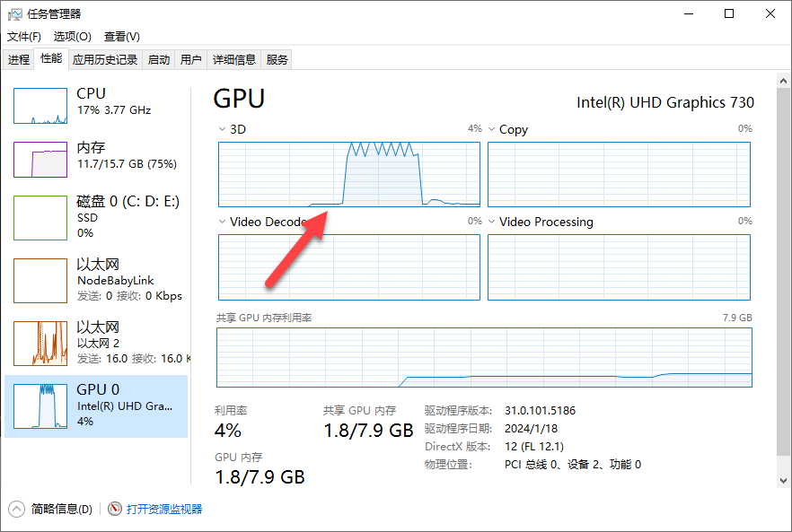This screenshot has width=792, height=532.
Task: Click the 打开资源监视器 link
Action: (164, 509)
